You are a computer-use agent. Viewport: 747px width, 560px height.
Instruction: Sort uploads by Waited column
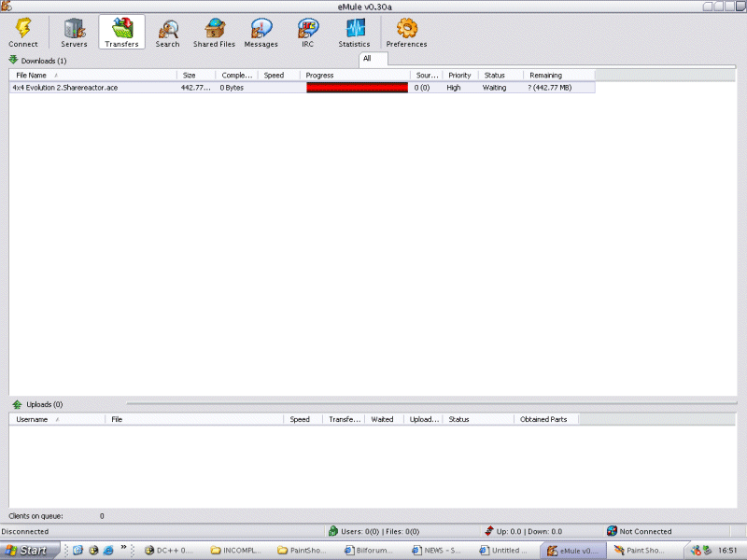(x=385, y=419)
